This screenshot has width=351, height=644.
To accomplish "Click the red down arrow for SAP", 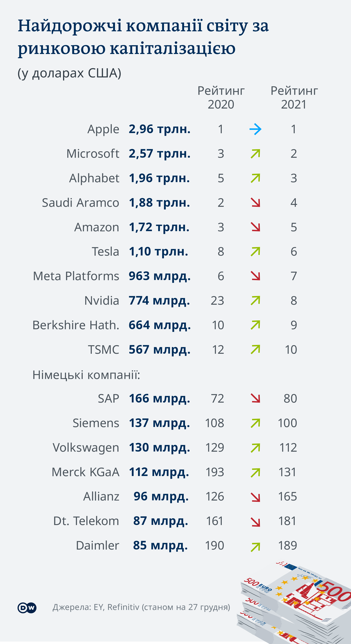I will tap(256, 399).
